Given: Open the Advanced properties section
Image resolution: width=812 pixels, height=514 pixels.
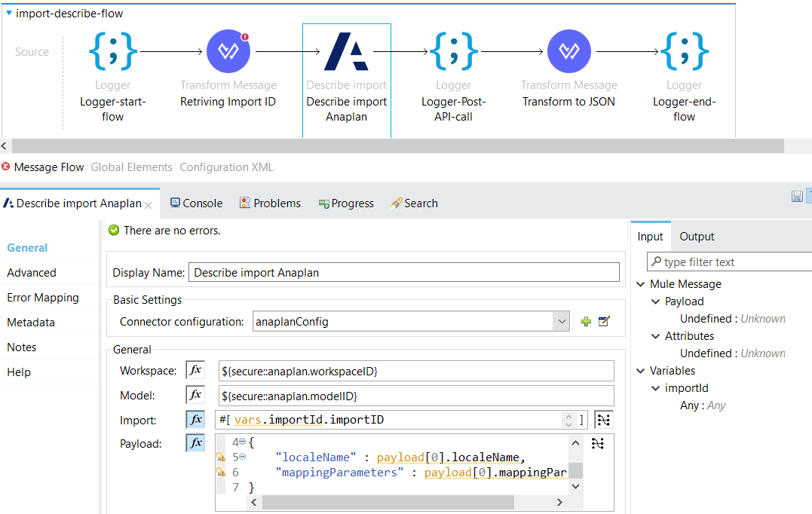Looking at the screenshot, I should click(32, 273).
